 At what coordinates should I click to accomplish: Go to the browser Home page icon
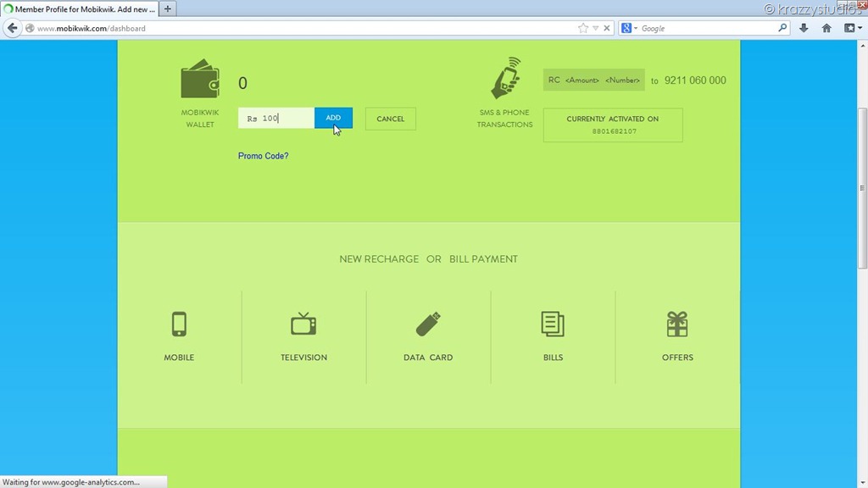(826, 28)
